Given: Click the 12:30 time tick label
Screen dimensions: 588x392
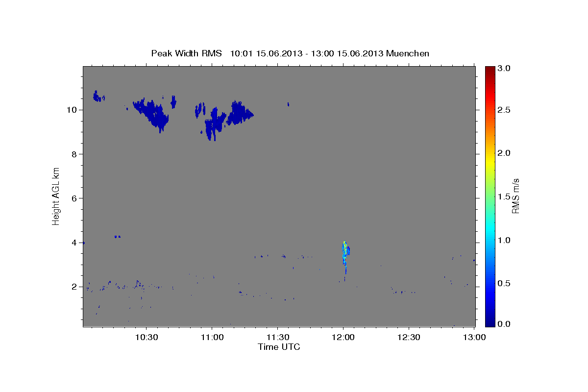Looking at the screenshot, I should click(x=409, y=337).
